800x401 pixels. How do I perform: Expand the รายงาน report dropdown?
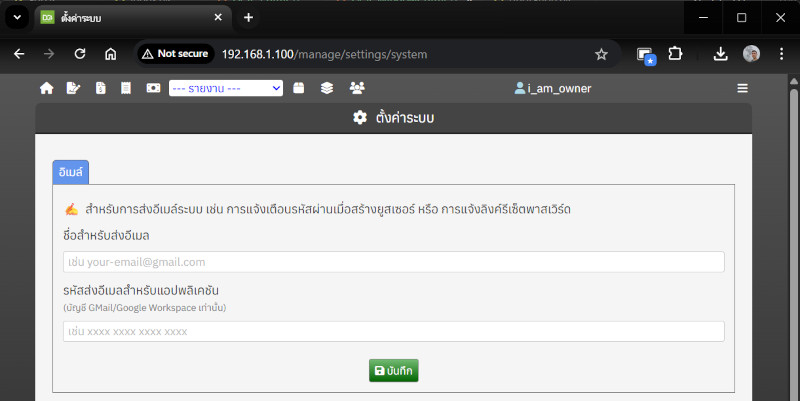tap(226, 88)
